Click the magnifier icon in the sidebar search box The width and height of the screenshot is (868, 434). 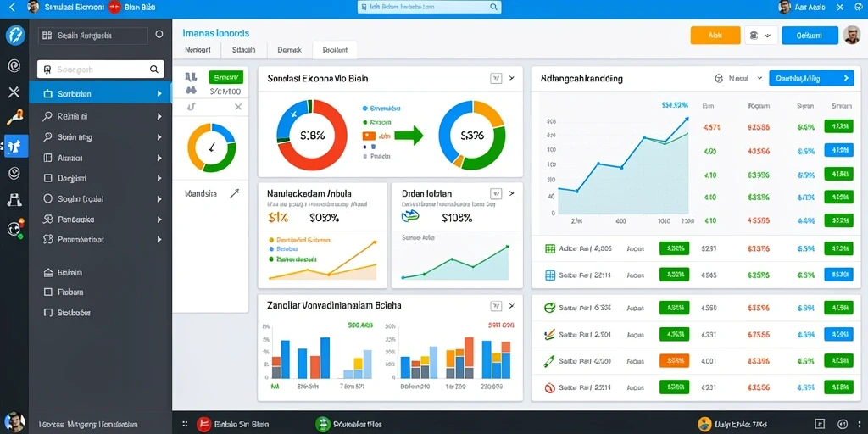[154, 70]
